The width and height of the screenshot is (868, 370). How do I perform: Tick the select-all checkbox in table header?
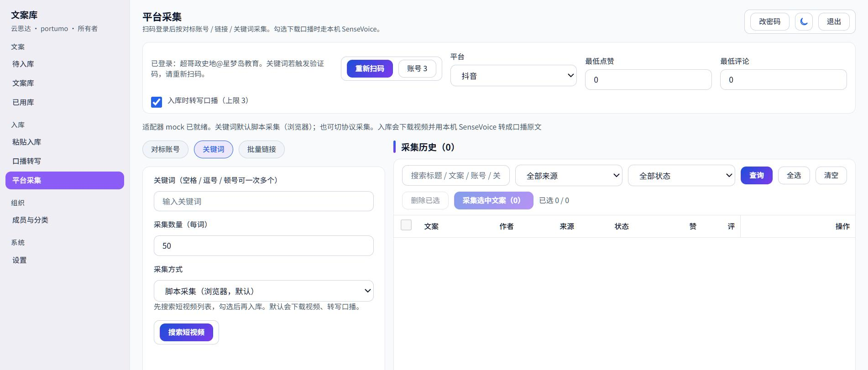(406, 225)
